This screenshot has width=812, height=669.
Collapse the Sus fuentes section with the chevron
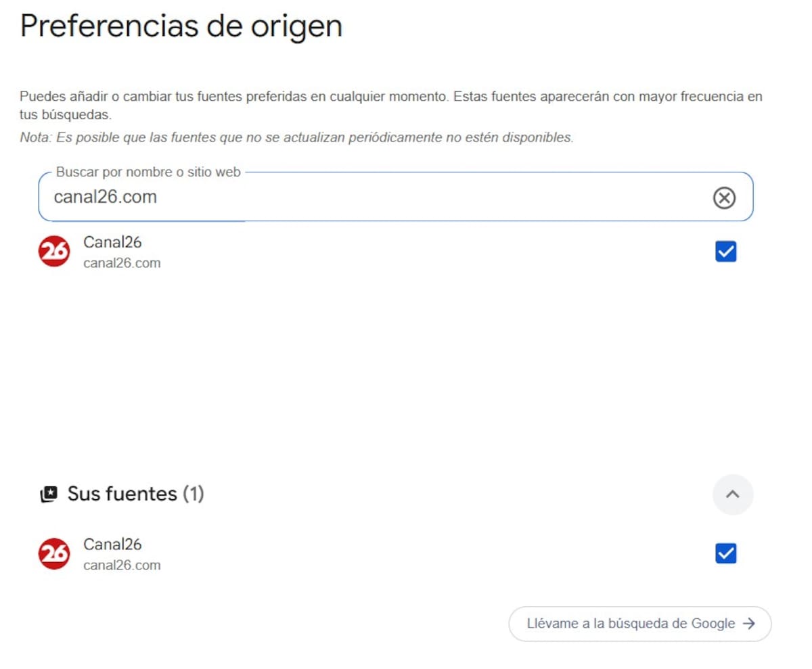coord(732,494)
